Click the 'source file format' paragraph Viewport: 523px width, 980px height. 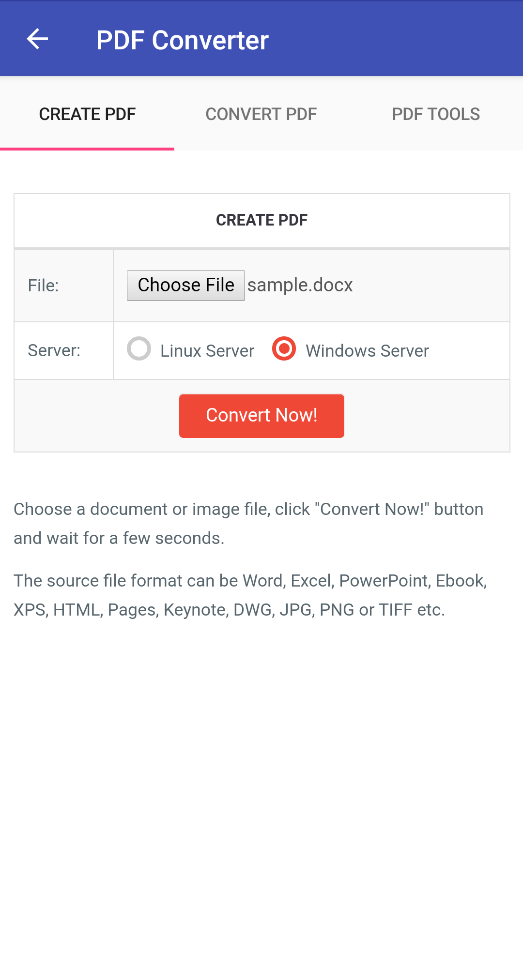(x=250, y=595)
